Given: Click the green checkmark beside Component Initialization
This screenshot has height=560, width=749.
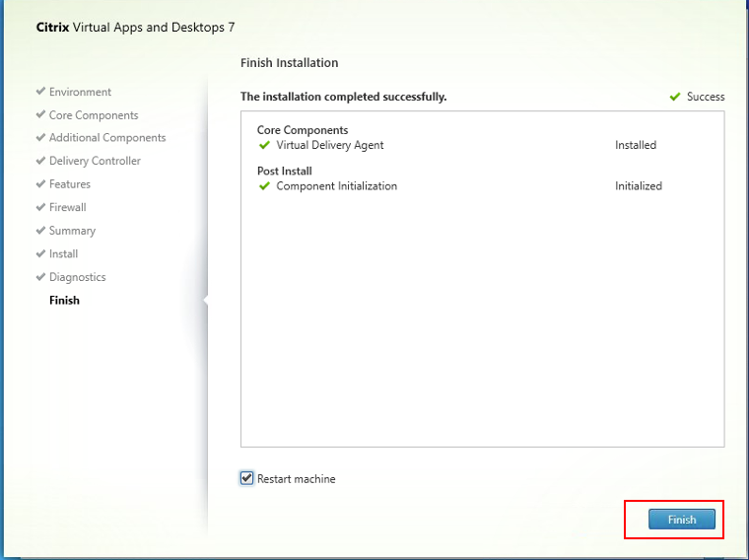Looking at the screenshot, I should 264,186.
